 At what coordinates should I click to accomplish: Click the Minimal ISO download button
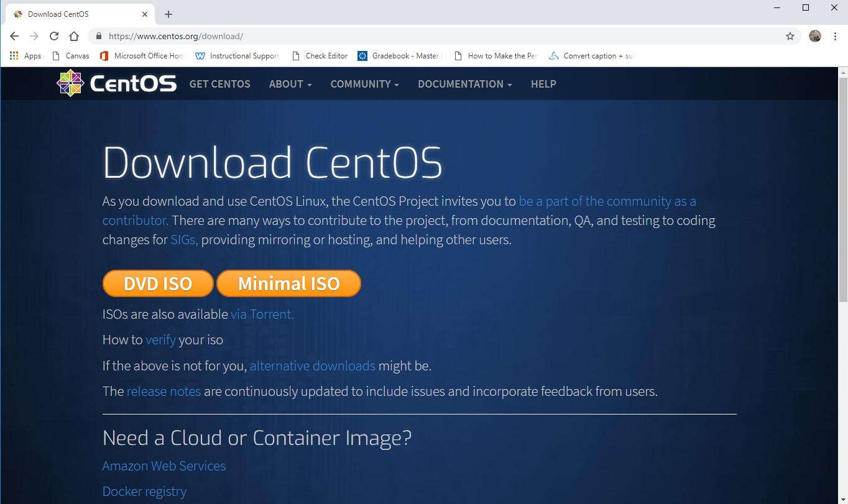point(288,283)
